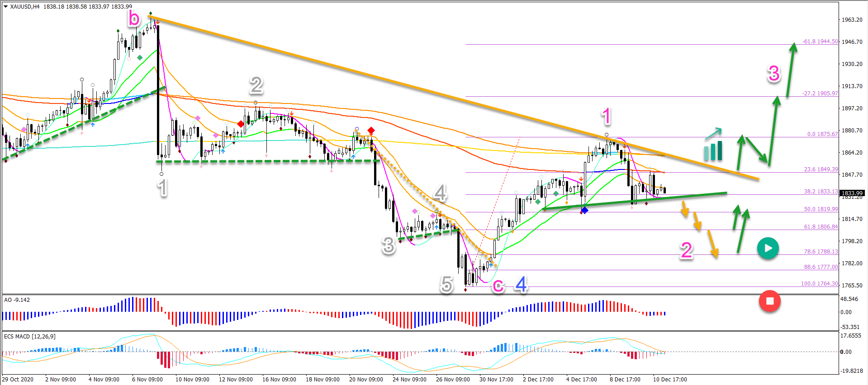The width and height of the screenshot is (868, 385).
Task: Click the 6 Nov 09:00 time axis label
Action: 147,380
